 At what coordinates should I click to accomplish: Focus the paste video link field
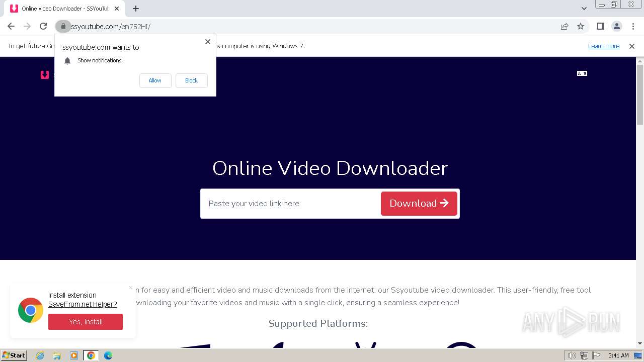pos(291,204)
